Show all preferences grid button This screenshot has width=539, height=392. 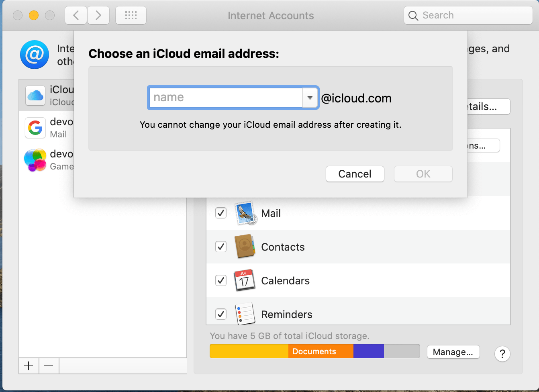coord(131,16)
